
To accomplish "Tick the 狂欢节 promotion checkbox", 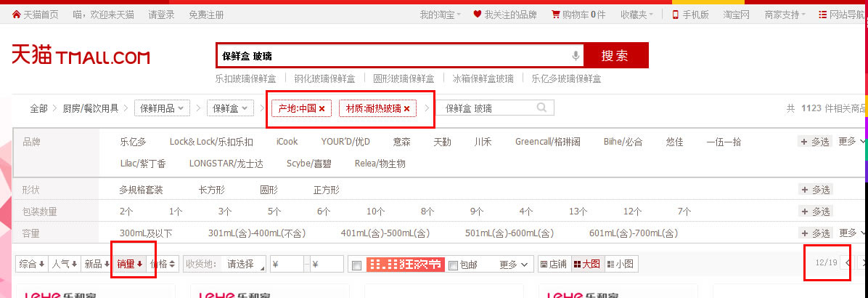I will tap(356, 265).
